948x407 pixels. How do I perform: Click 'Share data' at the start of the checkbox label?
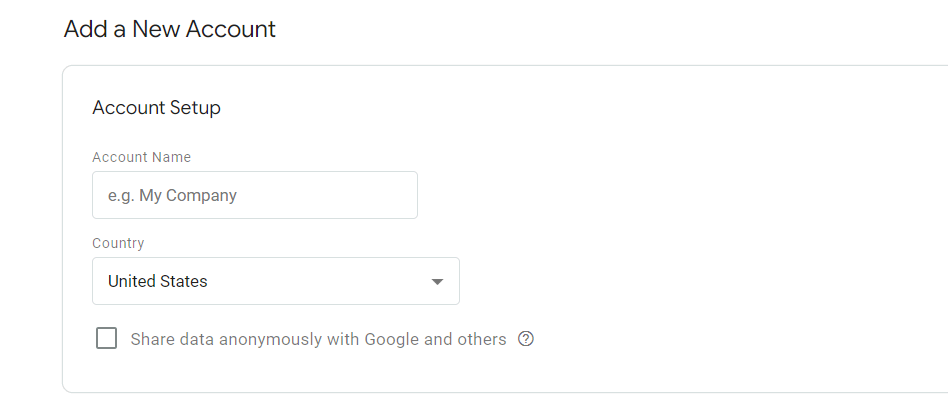click(x=168, y=339)
